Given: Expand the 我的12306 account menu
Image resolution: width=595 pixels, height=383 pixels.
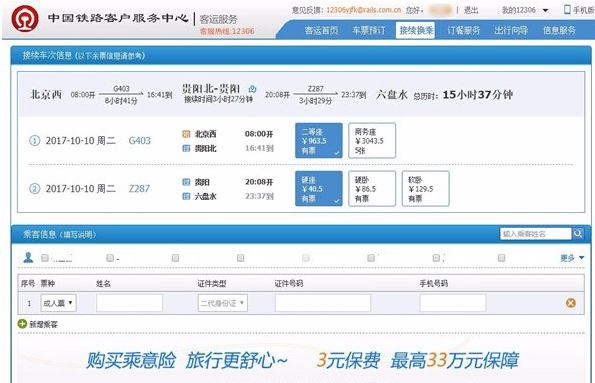Looking at the screenshot, I should tap(525, 10).
